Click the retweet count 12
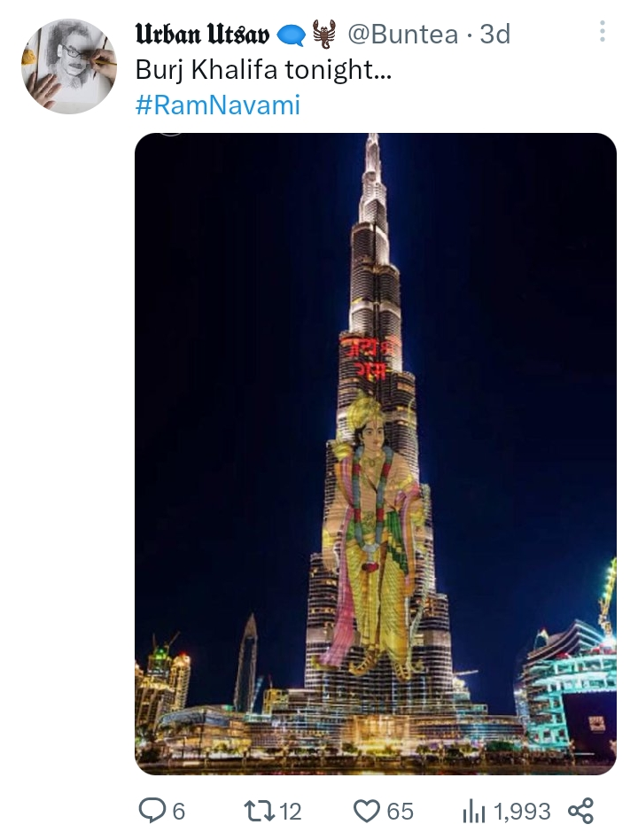The height and width of the screenshot is (840, 638). click(x=290, y=812)
